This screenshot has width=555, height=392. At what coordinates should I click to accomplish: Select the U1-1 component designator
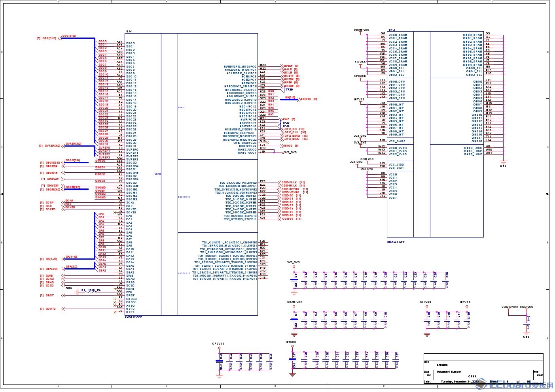(x=129, y=31)
